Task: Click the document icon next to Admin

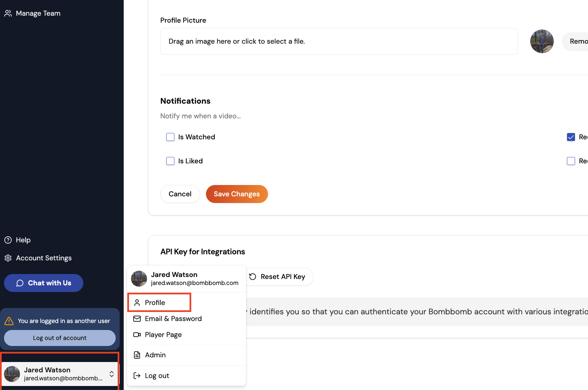Action: (137, 355)
